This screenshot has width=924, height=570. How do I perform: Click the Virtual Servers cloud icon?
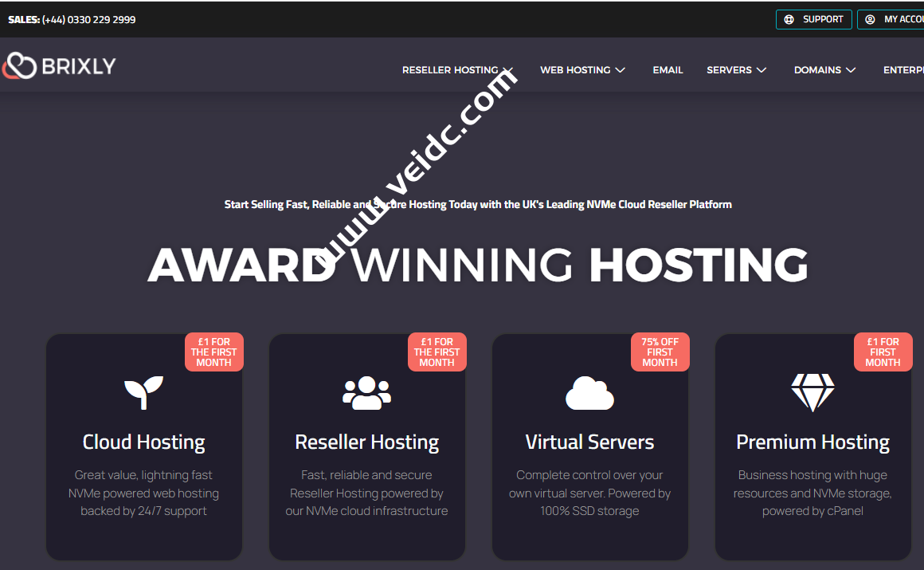tap(590, 392)
